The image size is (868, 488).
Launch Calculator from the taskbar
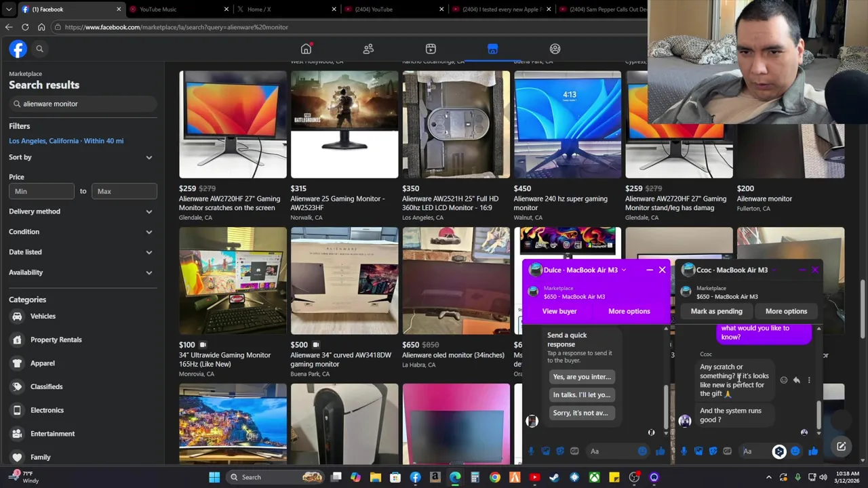(475, 477)
